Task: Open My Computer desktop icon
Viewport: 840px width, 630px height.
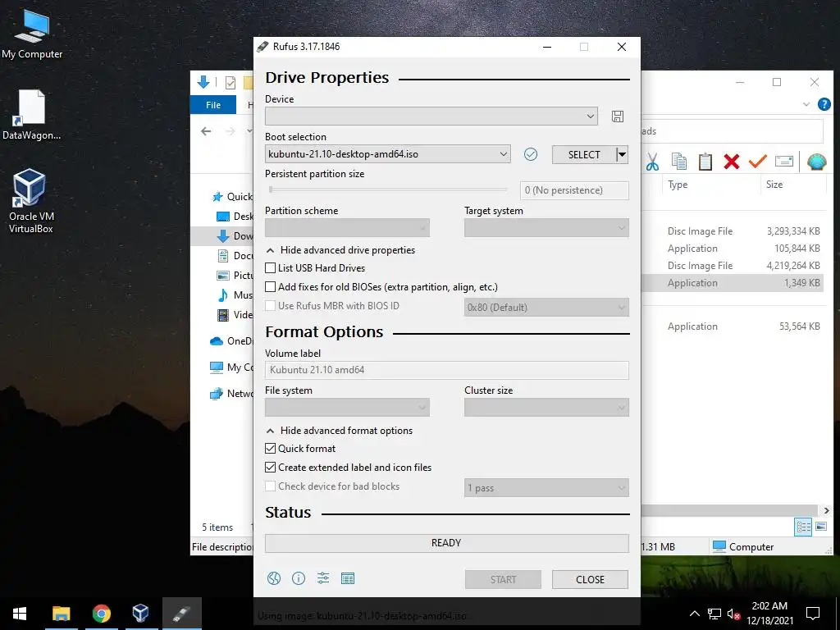Action: pyautogui.click(x=32, y=34)
